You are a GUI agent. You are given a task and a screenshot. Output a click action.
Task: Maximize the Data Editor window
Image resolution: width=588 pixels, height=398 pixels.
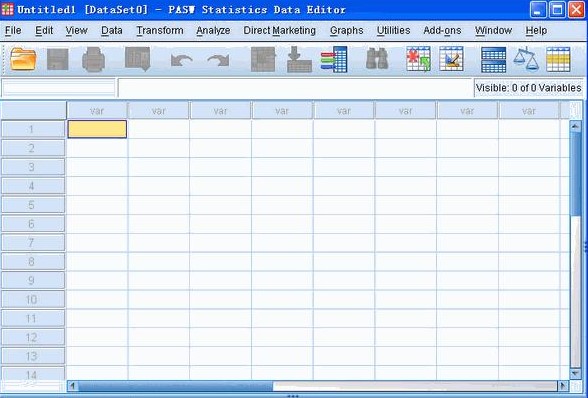557,9
